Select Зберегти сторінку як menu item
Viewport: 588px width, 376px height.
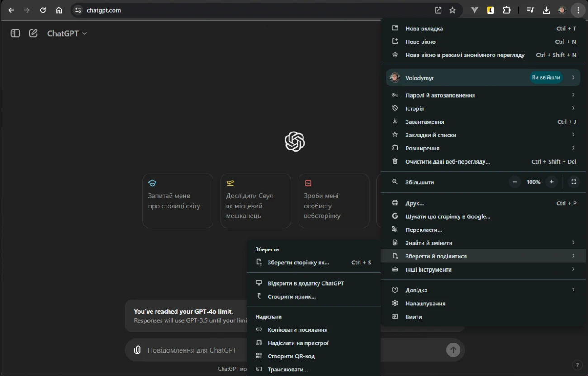(x=299, y=263)
